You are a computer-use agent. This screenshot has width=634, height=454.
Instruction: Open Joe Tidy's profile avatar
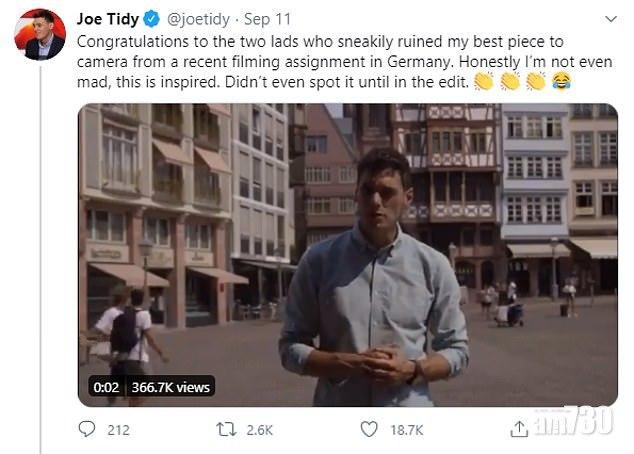tap(40, 35)
